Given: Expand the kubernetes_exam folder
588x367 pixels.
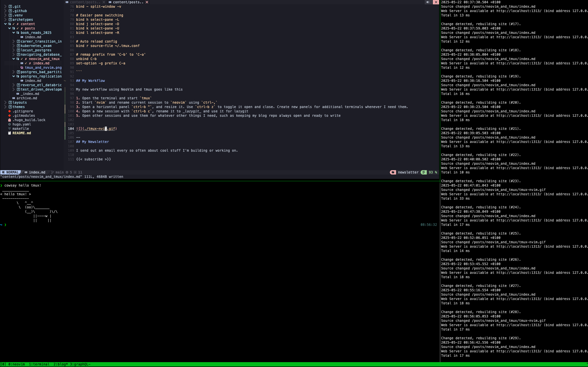Looking at the screenshot, I should point(14,46).
